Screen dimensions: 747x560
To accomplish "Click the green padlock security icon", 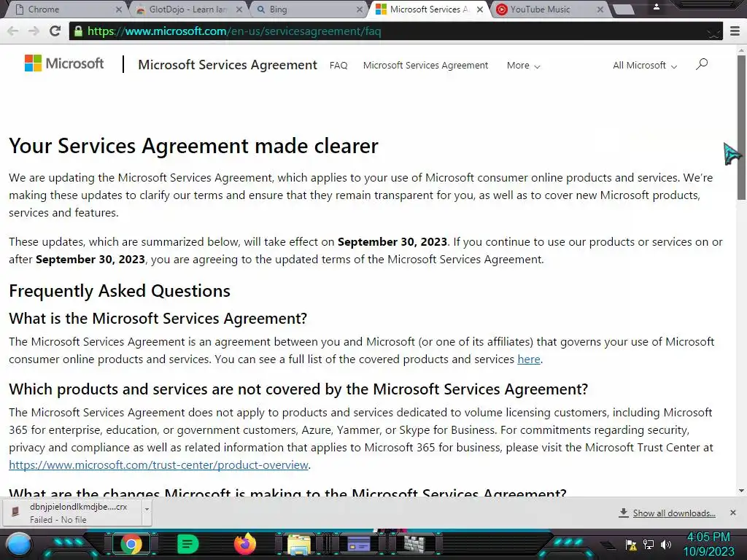I will point(78,31).
